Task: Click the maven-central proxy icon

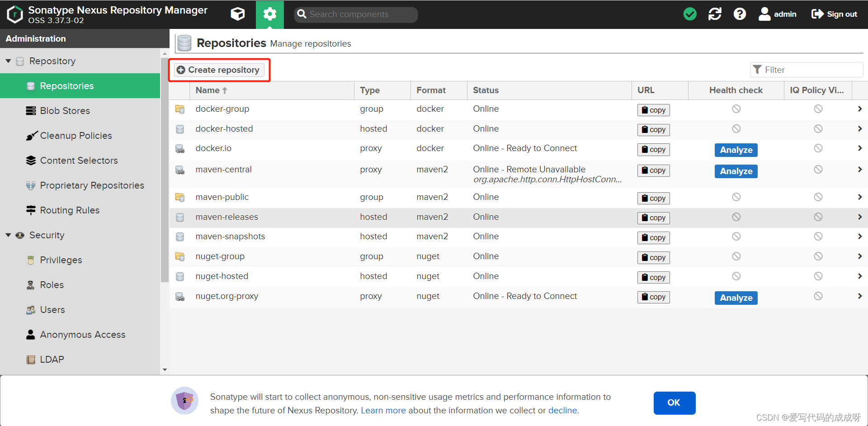Action: click(180, 170)
